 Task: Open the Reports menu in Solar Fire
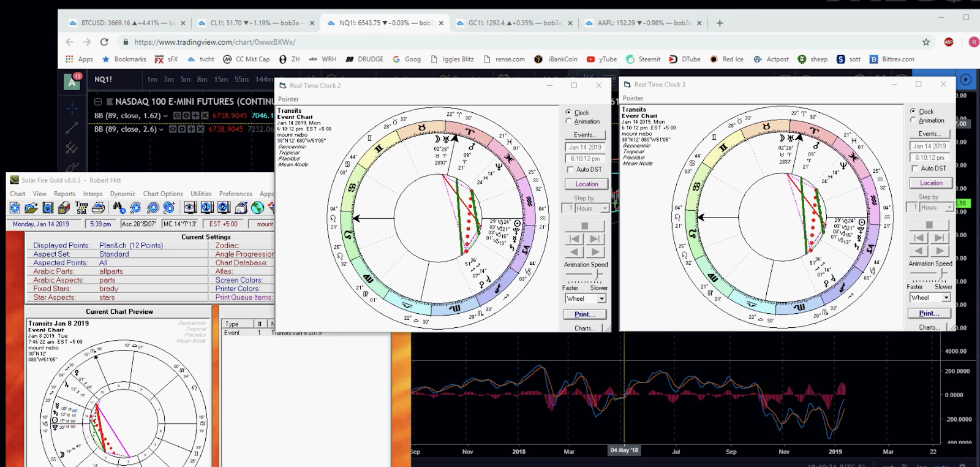64,194
